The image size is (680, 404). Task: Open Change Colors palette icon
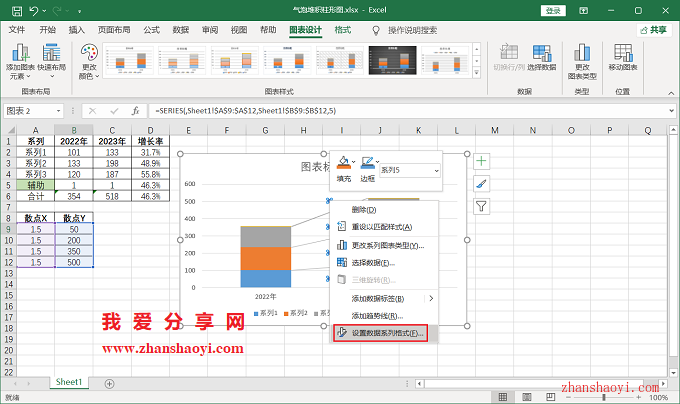(89, 62)
